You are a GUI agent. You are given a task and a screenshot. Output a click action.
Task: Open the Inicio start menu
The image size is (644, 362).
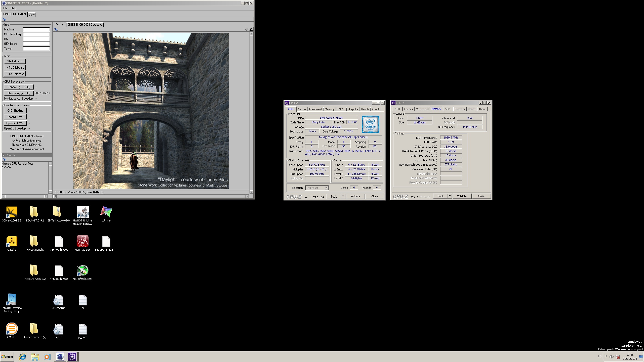pyautogui.click(x=7, y=357)
